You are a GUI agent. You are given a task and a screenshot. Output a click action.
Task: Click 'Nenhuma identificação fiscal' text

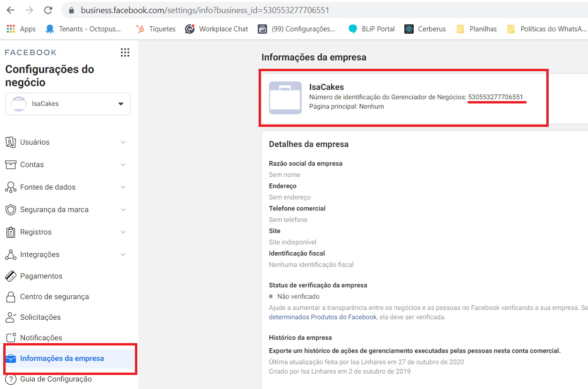[x=311, y=264]
